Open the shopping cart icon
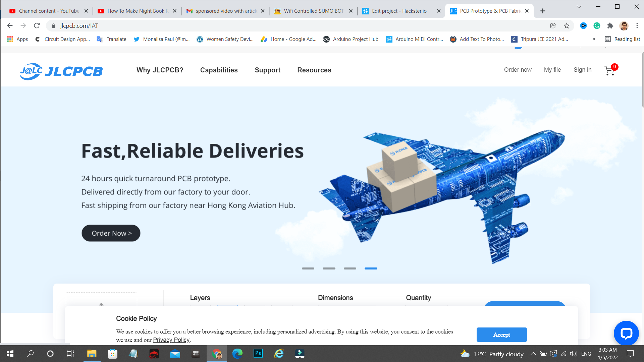The width and height of the screenshot is (644, 362). (x=609, y=70)
